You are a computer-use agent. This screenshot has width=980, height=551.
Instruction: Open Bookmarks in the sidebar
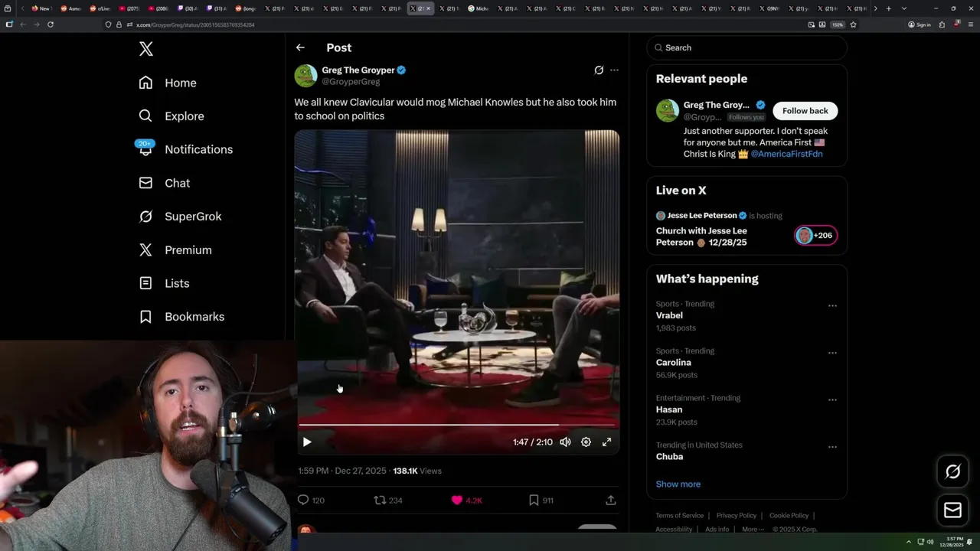[181, 317]
